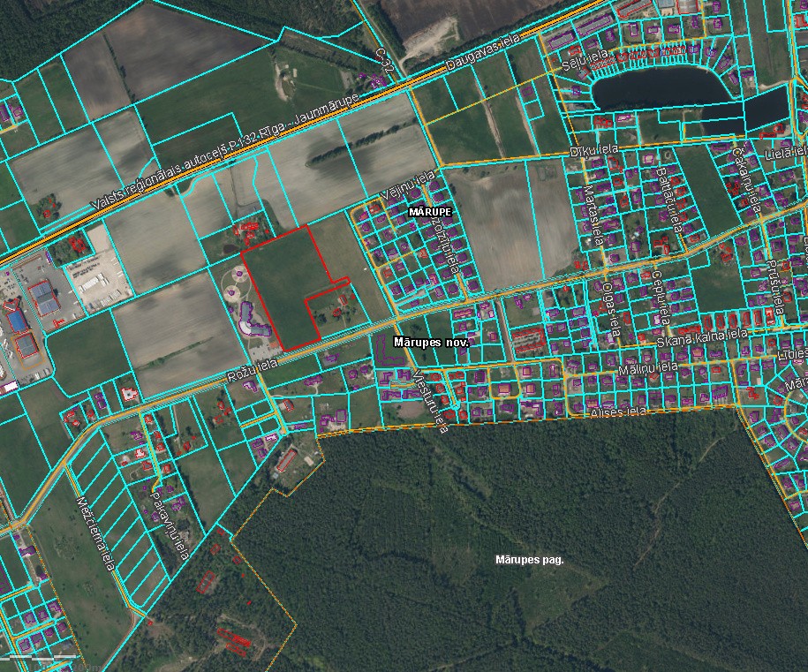Select the Dīķu iela street label
Screen dimensions: 808x672
point(594,150)
